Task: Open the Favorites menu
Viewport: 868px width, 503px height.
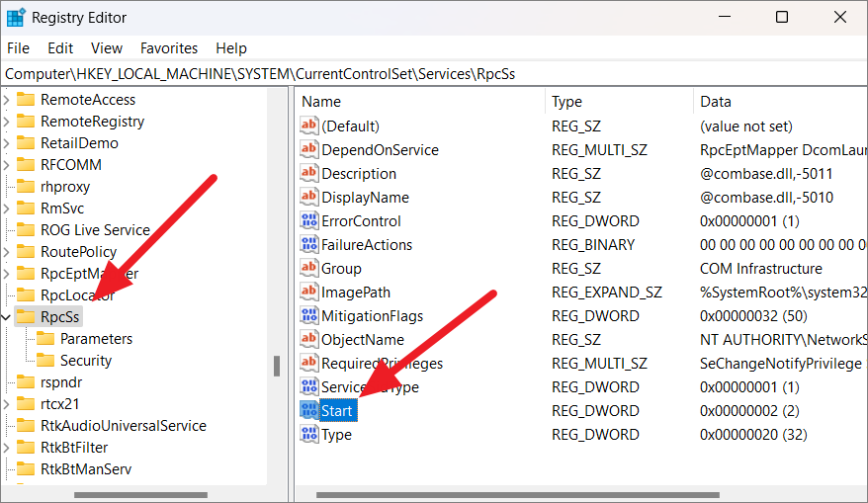Action: click(169, 48)
